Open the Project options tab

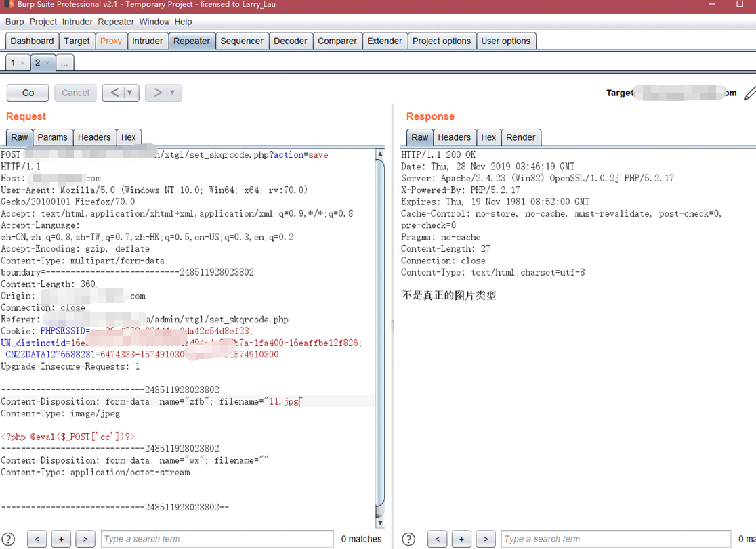tap(442, 41)
